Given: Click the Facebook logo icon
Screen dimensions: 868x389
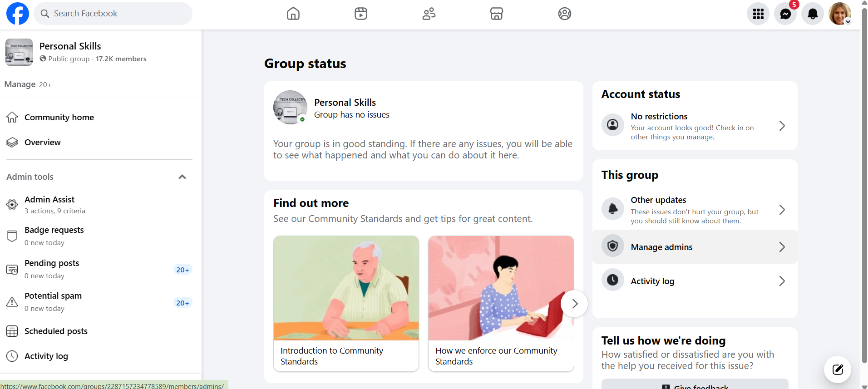Looking at the screenshot, I should pyautogui.click(x=18, y=14).
